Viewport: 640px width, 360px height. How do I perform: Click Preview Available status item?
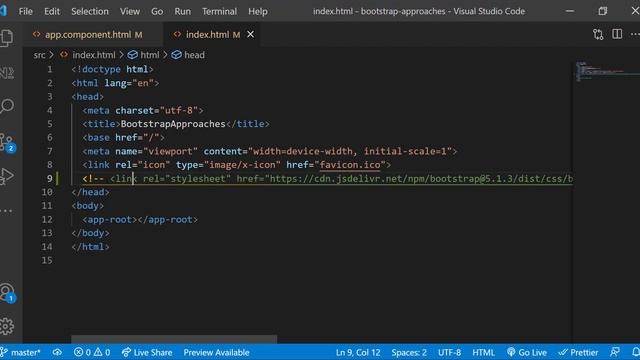pyautogui.click(x=216, y=352)
